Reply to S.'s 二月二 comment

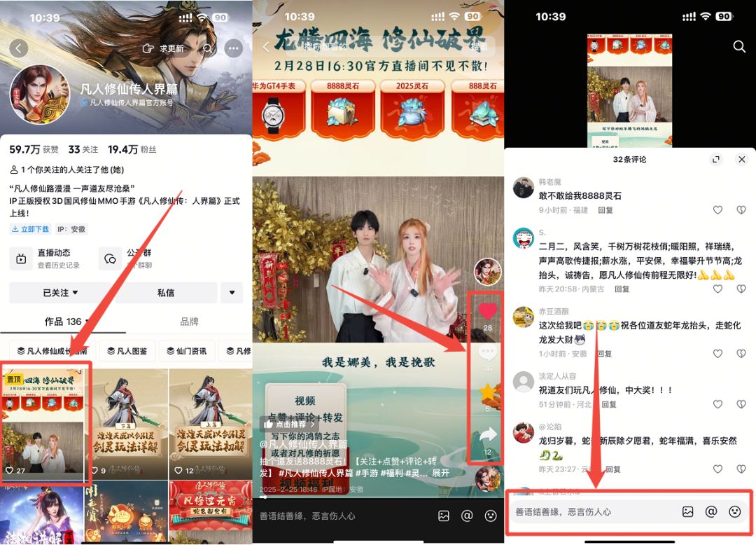[x=622, y=289]
